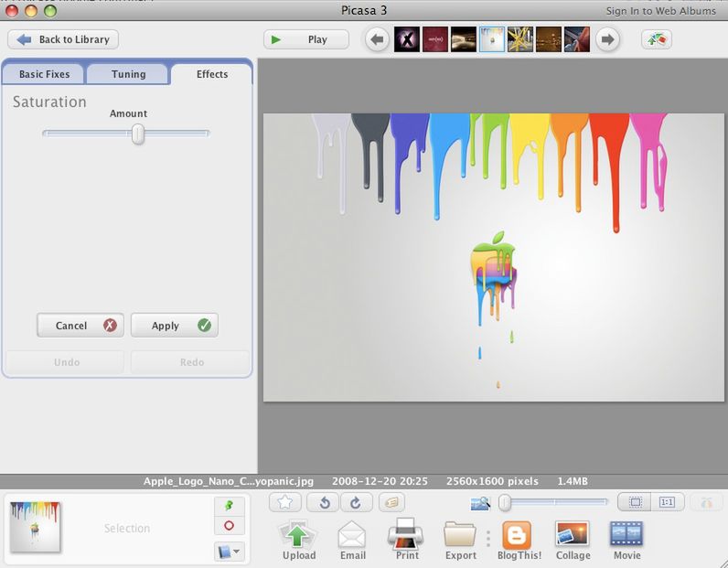This screenshot has height=568, width=728.
Task: Show next photo with right arrow
Action: [x=607, y=39]
